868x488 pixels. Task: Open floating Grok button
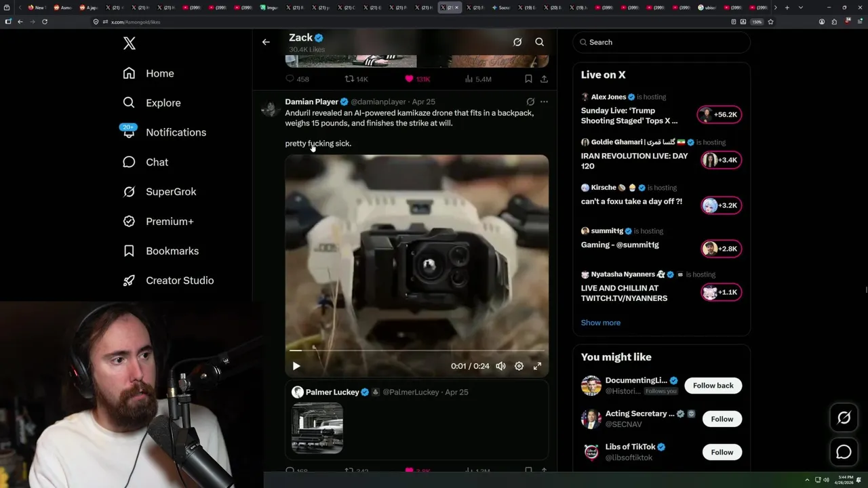(844, 418)
